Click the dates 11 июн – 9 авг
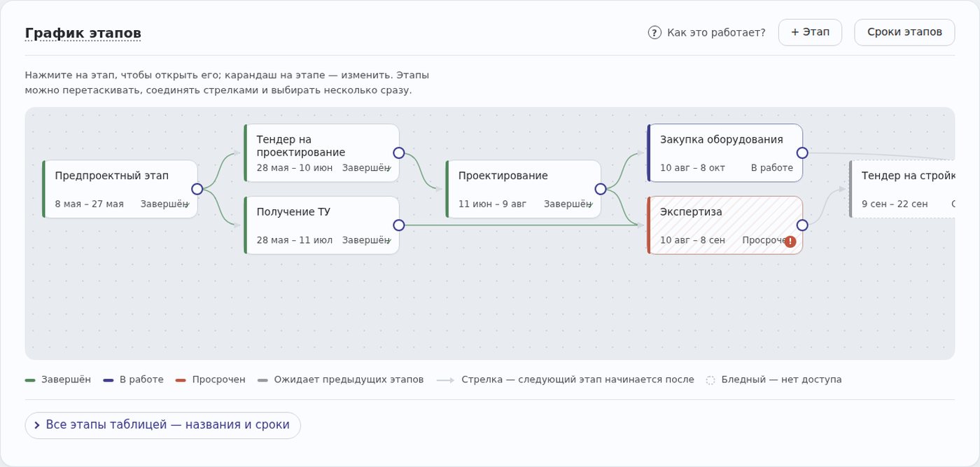The image size is (980, 467). pos(492,204)
